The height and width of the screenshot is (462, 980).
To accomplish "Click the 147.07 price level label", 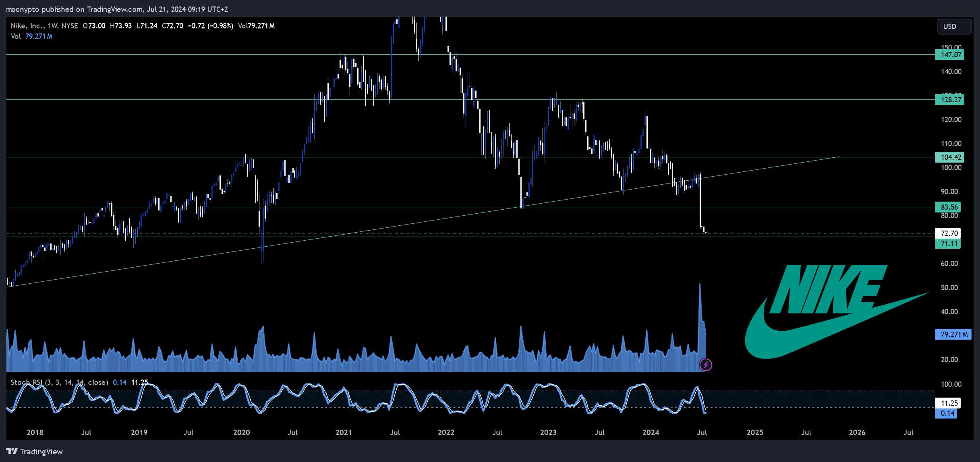I will click(949, 55).
